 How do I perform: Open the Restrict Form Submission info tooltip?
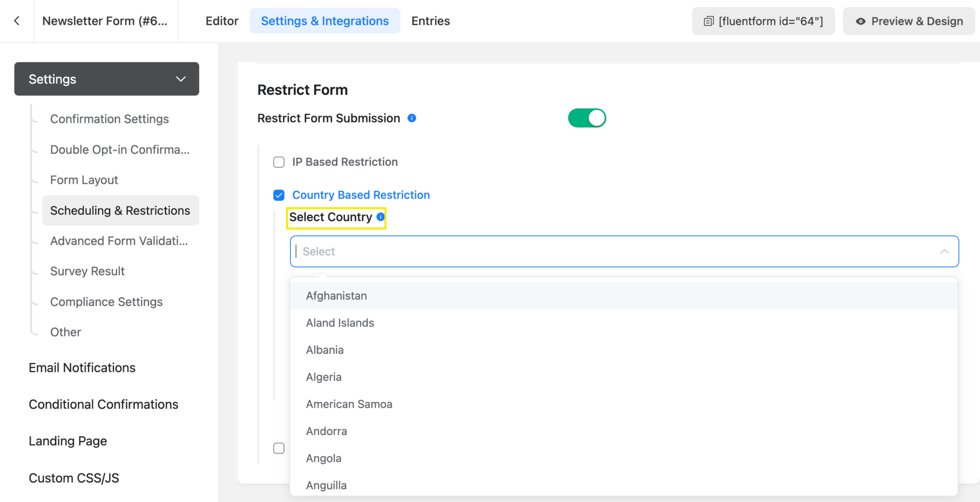pyautogui.click(x=412, y=118)
